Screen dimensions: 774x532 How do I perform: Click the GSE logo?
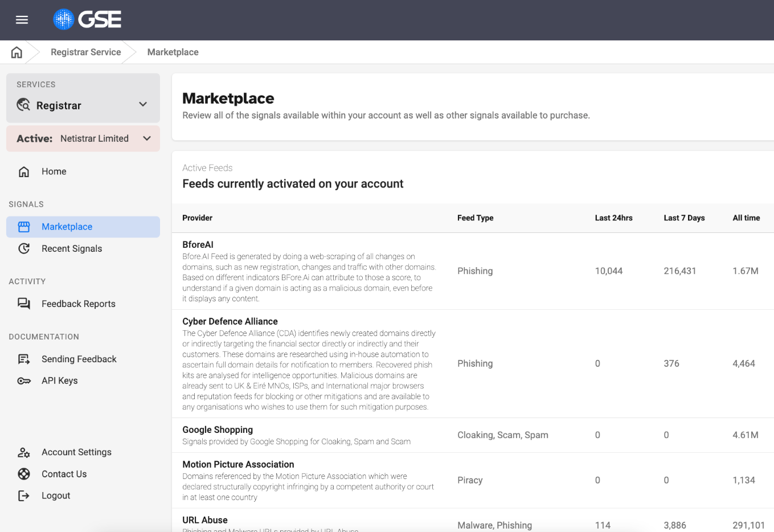pyautogui.click(x=87, y=20)
